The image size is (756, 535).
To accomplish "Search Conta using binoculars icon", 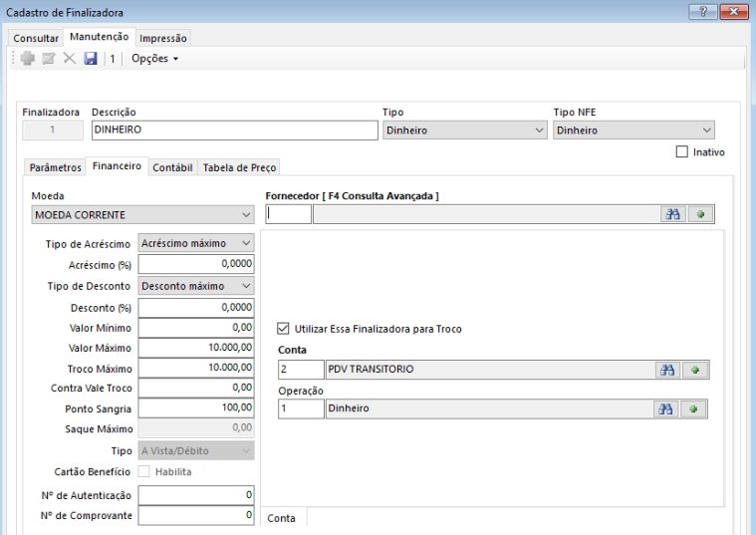I will click(667, 370).
